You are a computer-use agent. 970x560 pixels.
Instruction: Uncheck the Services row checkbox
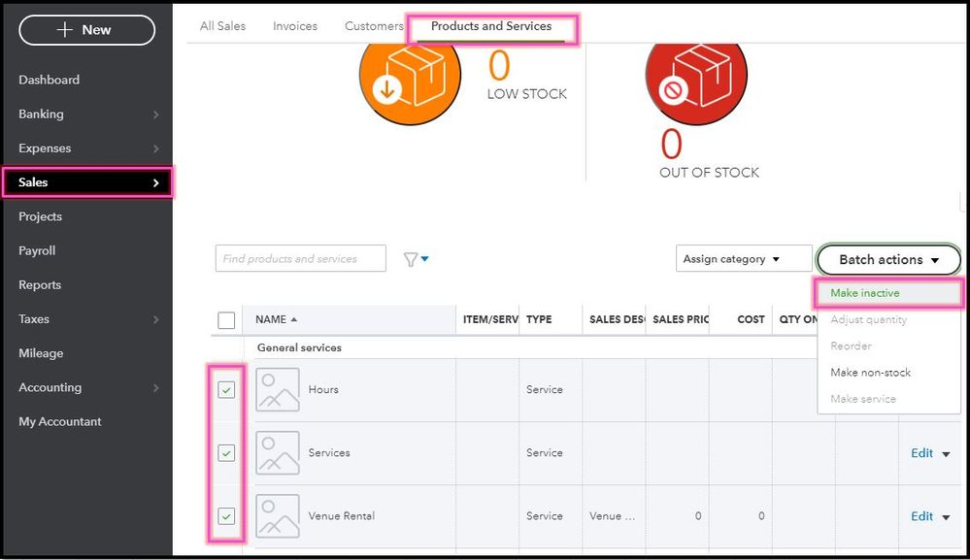coord(226,453)
